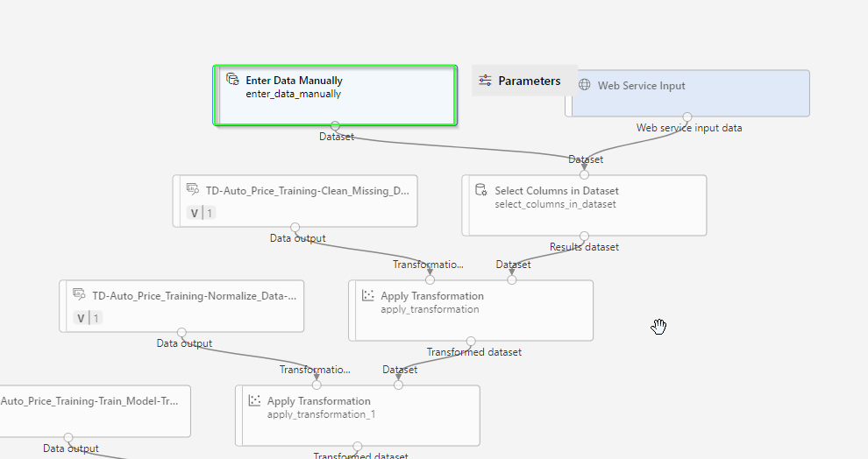Click the Transformed dataset output port of apply_transformation
Image resolution: width=868 pixels, height=459 pixels.
coord(471,341)
